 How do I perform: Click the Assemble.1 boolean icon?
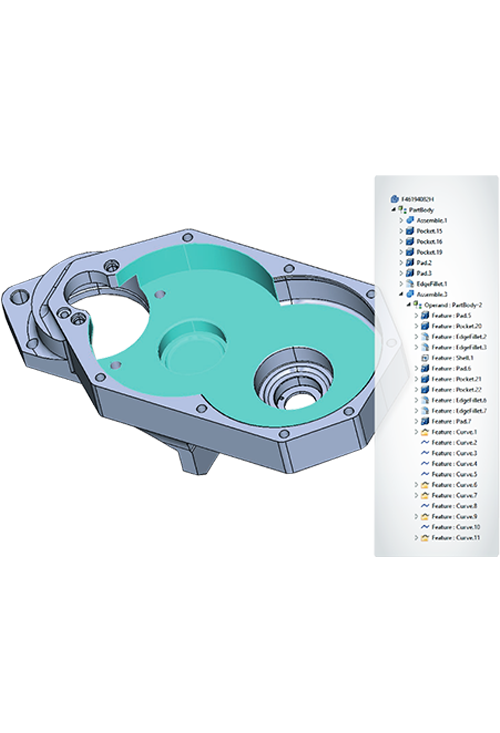pyautogui.click(x=410, y=220)
